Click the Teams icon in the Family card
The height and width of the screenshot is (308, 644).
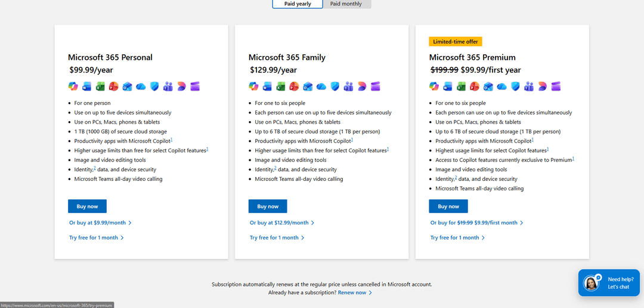pyautogui.click(x=348, y=87)
